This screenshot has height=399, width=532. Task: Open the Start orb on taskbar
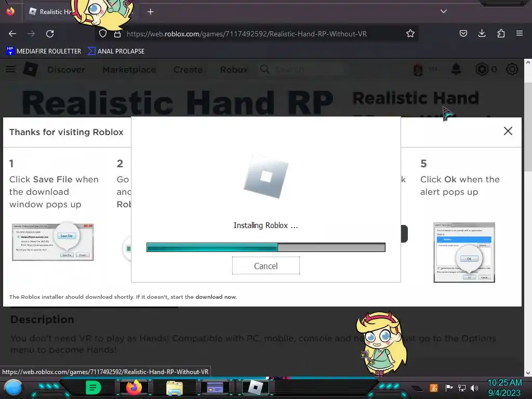pos(13,388)
